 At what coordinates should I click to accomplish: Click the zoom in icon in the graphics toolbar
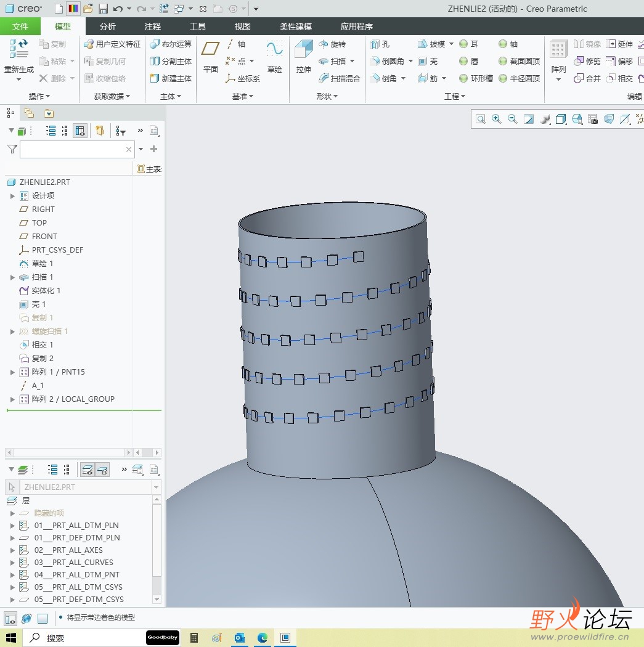(x=497, y=120)
